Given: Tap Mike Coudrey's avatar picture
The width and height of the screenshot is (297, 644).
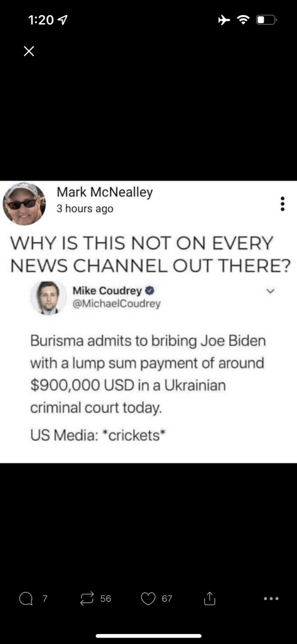Looking at the screenshot, I should (x=48, y=297).
